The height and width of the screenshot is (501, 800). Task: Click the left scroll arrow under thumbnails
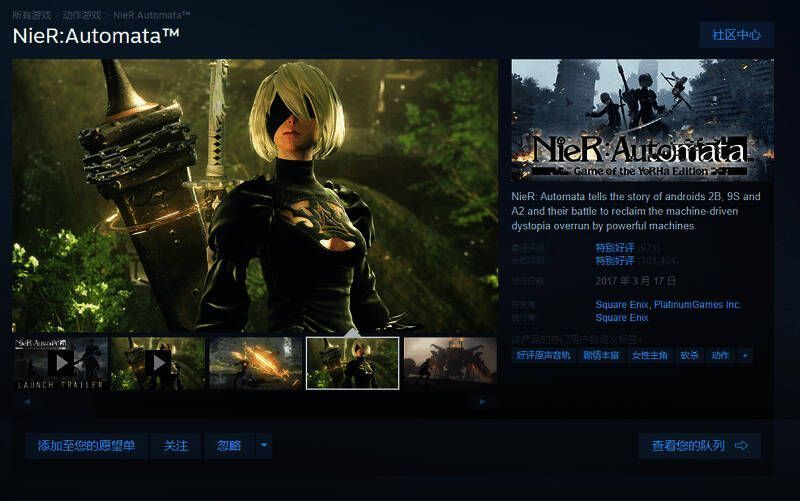pyautogui.click(x=26, y=401)
